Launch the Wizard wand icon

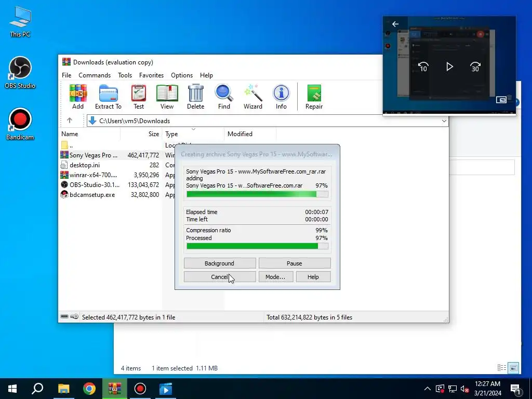tap(253, 97)
